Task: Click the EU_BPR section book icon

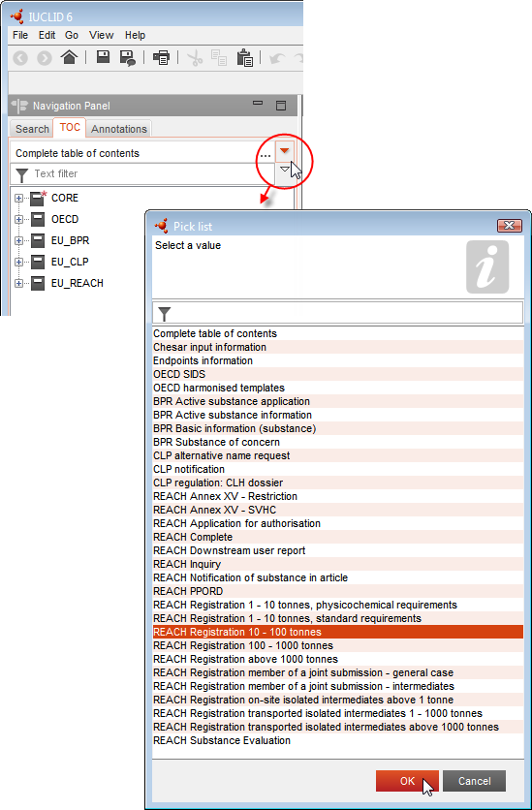Action: [x=38, y=240]
